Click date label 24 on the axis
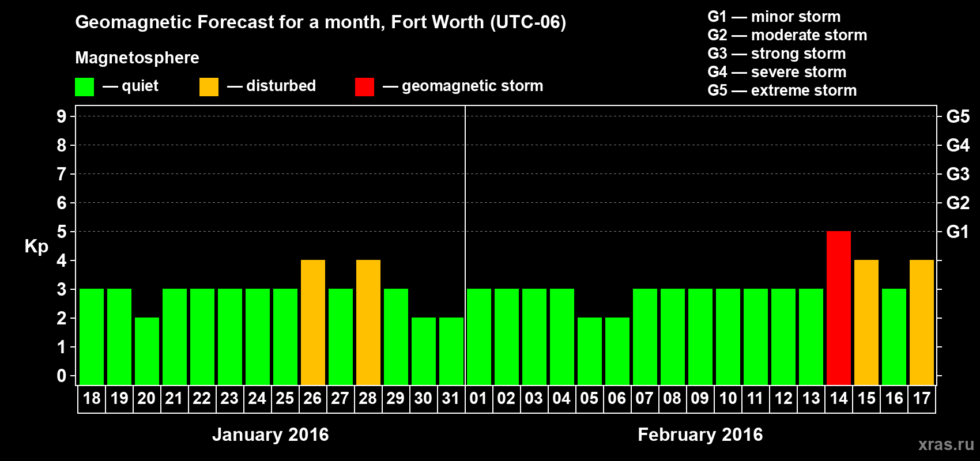Screen dimensions: 980x461 pyautogui.click(x=257, y=399)
